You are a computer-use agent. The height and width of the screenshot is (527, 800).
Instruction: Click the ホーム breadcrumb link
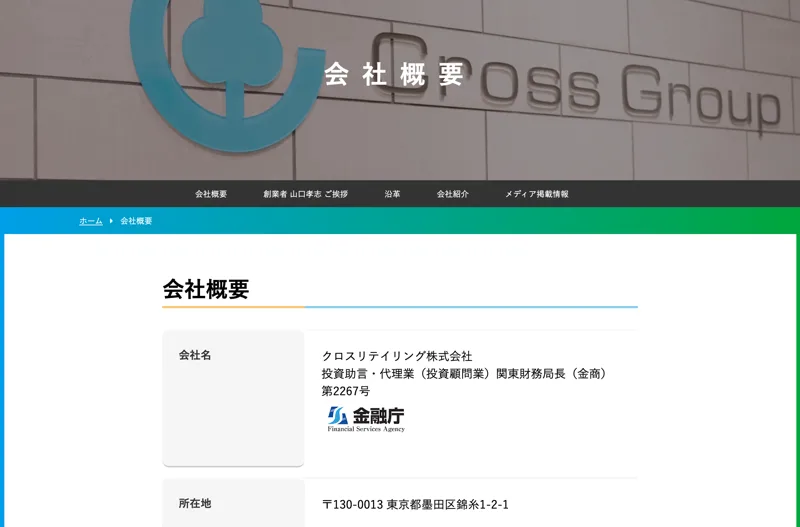pos(91,221)
